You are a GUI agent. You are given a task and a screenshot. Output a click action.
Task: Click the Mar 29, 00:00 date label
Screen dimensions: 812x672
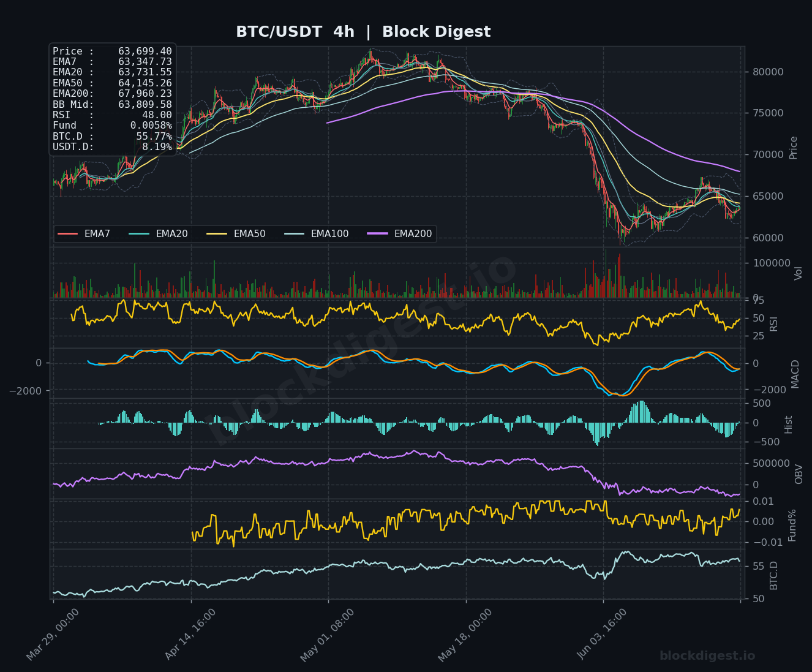pos(53,635)
